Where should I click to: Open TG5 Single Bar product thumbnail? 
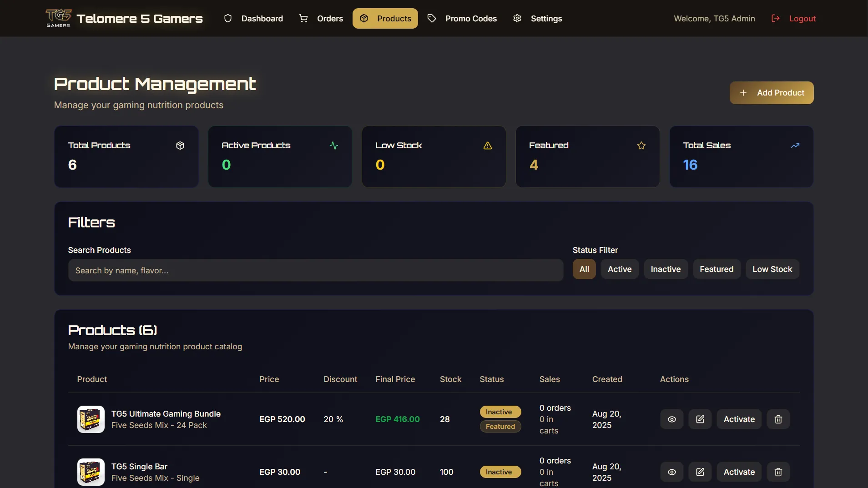pos(91,472)
